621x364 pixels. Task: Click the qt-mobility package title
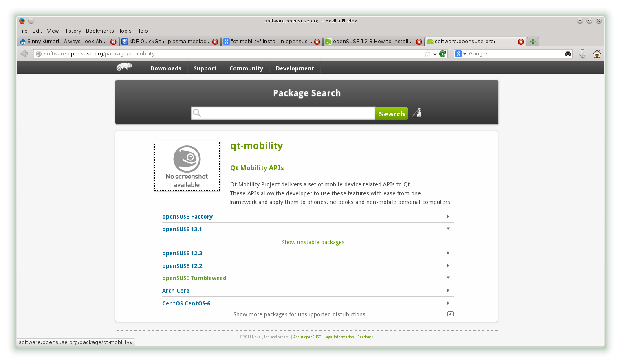coord(257,146)
